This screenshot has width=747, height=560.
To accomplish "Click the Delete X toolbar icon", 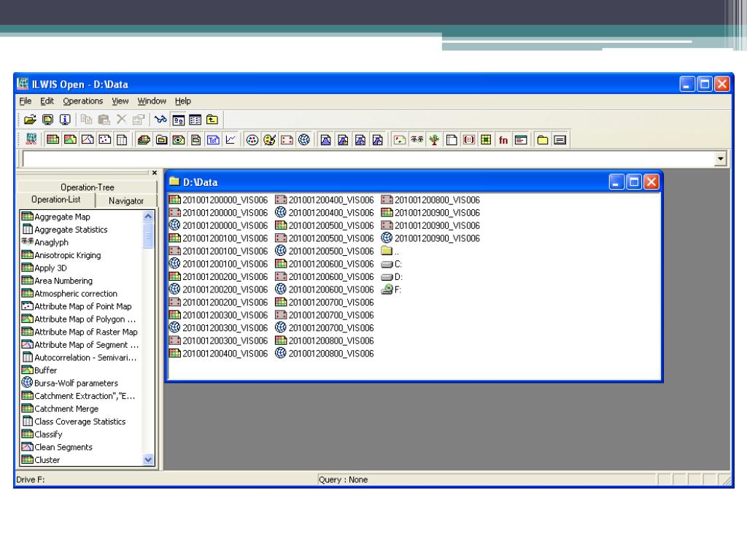I will [x=122, y=120].
